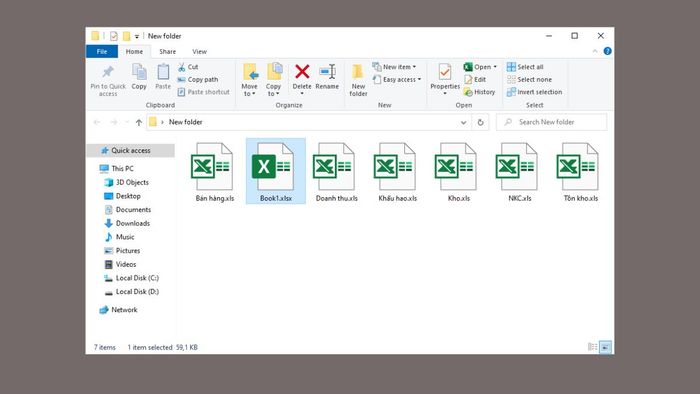The height and width of the screenshot is (394, 700).
Task: Click the Search New folder box
Action: point(552,122)
